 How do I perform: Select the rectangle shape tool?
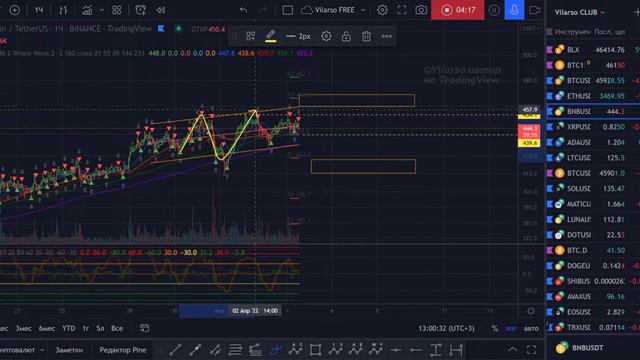point(315,350)
